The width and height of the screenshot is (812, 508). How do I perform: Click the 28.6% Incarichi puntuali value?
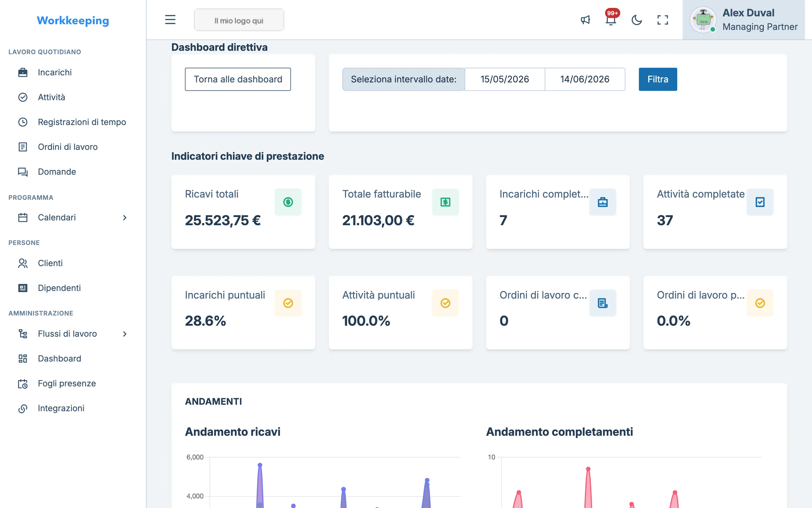tap(205, 321)
